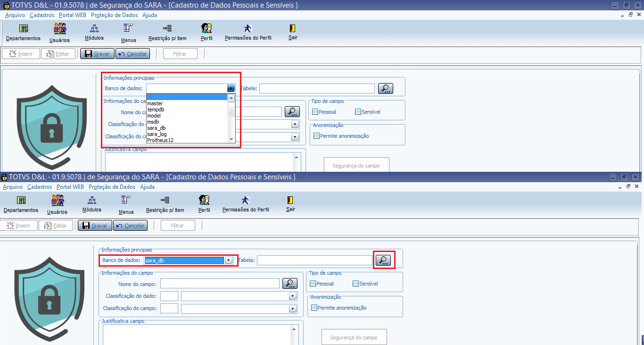Open Restrição p/ Item in lower window toolbar
The height and width of the screenshot is (345, 644).
[x=165, y=204]
